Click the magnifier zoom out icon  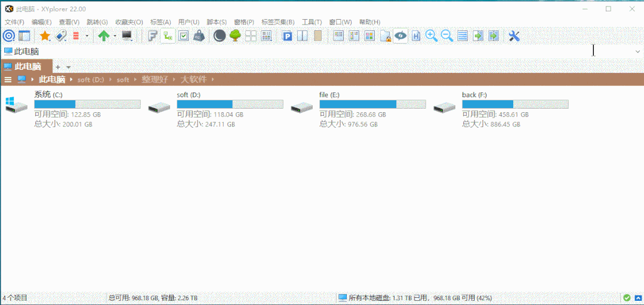tap(447, 36)
